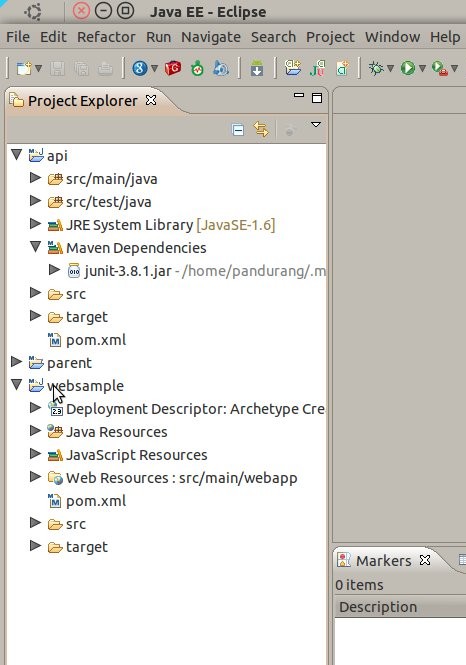Screen dimensions: 466x665
Task: Expand the parent project node
Action: click(17, 362)
